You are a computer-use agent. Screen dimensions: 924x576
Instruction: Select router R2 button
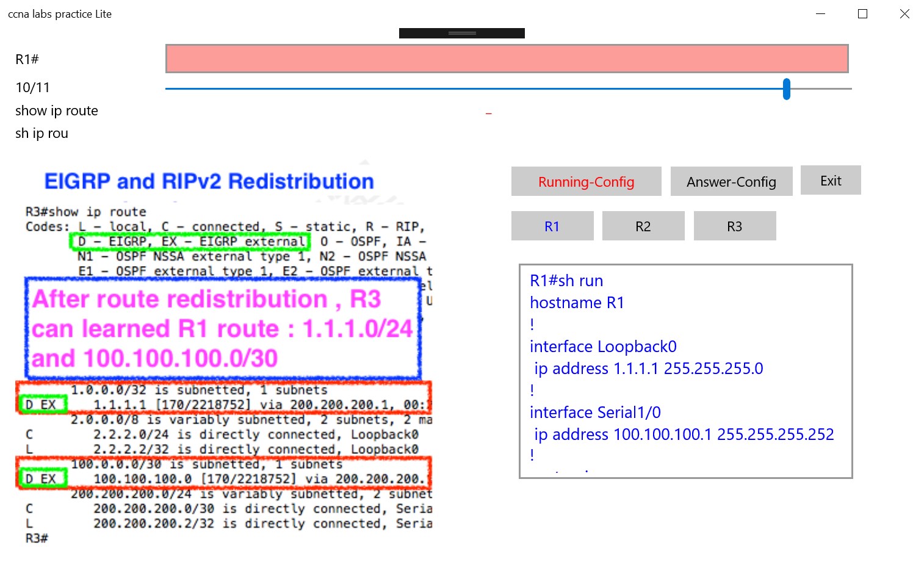point(643,226)
